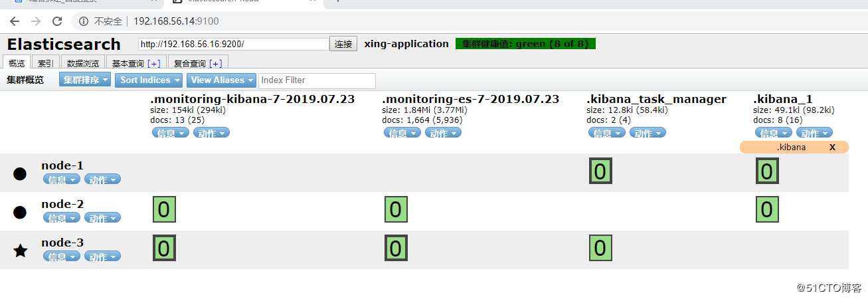
Task: Click the xing-application cluster name
Action: tap(406, 44)
